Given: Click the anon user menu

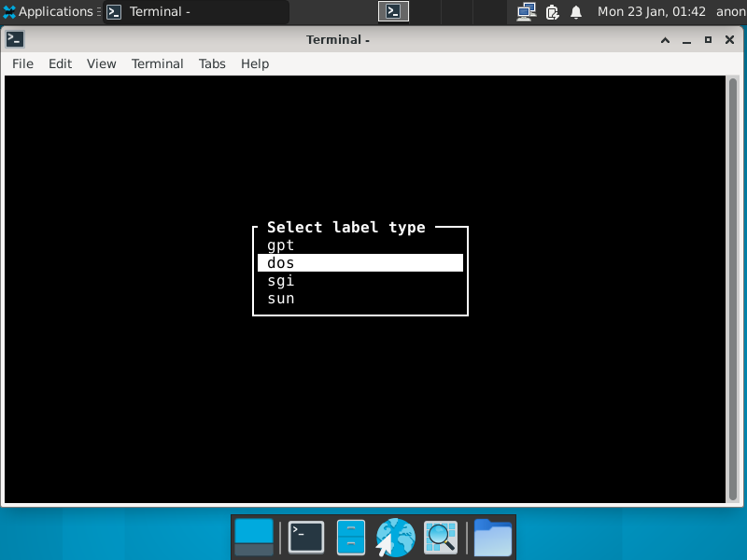Looking at the screenshot, I should click(731, 11).
